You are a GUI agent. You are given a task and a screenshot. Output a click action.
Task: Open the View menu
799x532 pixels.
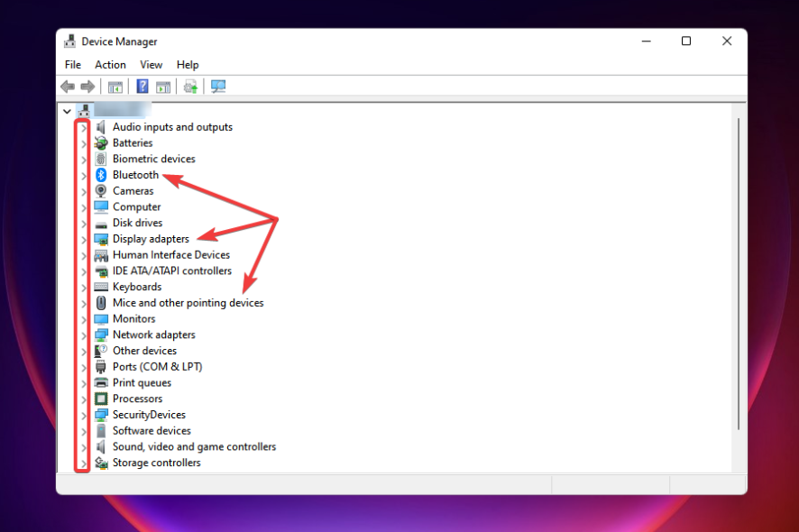point(151,64)
